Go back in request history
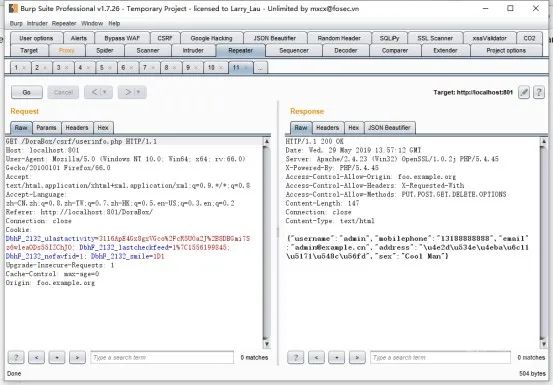553x386 pixels. tap(98, 92)
